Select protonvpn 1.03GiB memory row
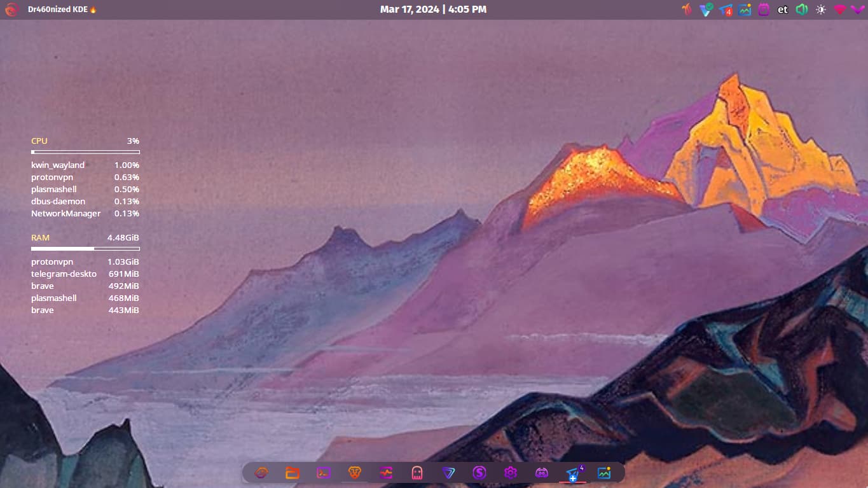Image resolution: width=868 pixels, height=488 pixels. click(85, 261)
